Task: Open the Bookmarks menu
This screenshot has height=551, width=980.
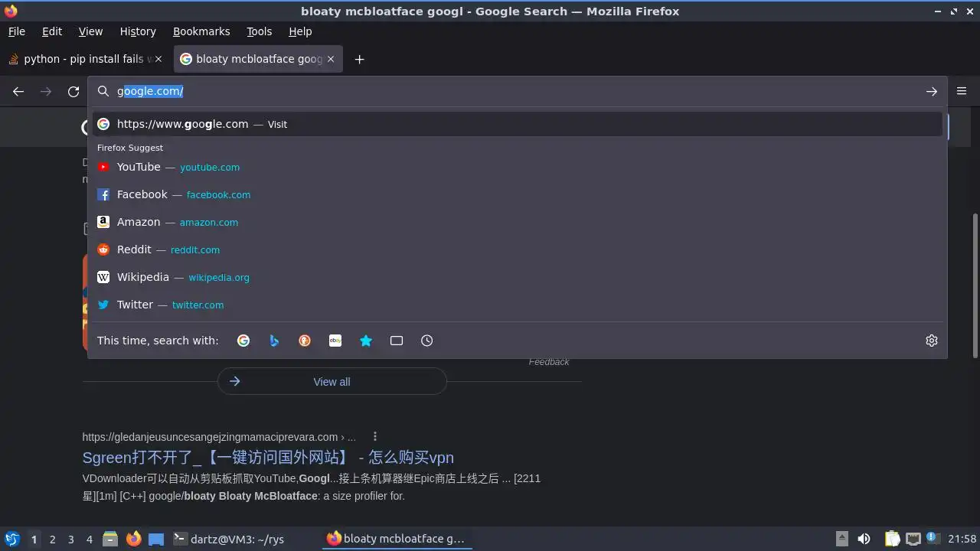Action: click(201, 31)
